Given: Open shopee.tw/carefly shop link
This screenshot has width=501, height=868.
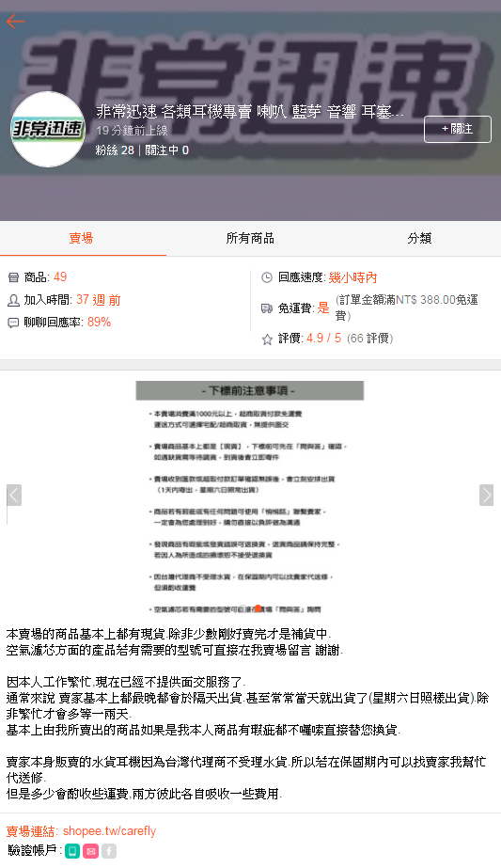Looking at the screenshot, I should pyautogui.click(x=110, y=831).
